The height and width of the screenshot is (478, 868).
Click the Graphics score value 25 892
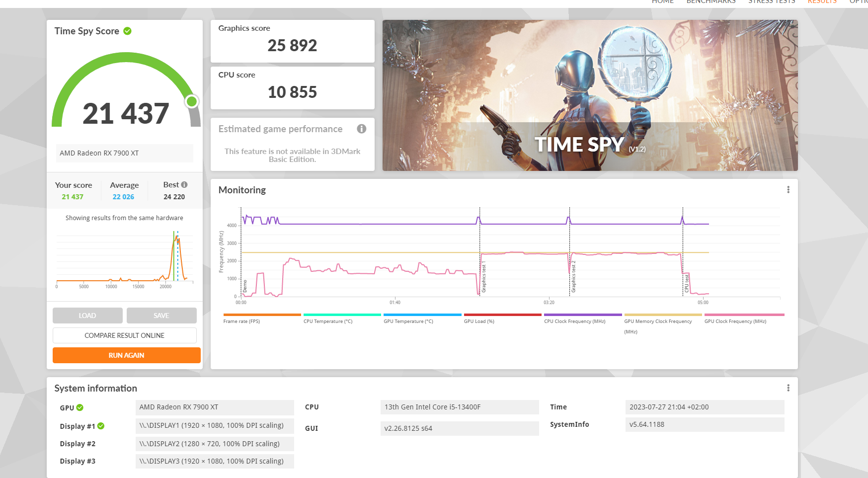click(292, 46)
